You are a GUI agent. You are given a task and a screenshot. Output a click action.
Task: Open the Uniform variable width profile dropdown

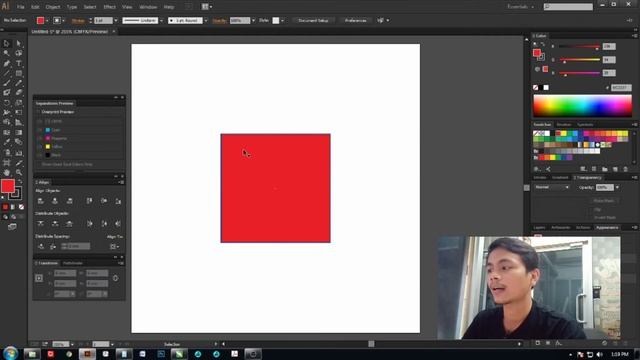161,20
